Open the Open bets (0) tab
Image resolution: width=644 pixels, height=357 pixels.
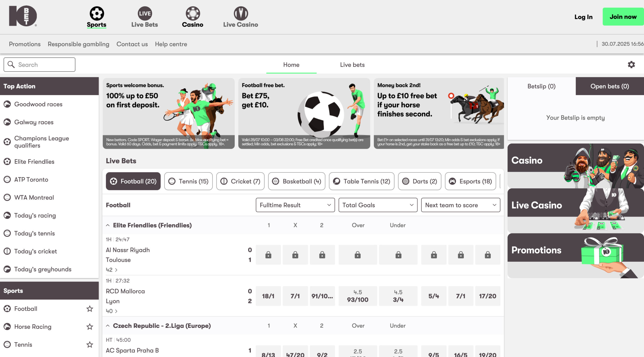pyautogui.click(x=610, y=86)
